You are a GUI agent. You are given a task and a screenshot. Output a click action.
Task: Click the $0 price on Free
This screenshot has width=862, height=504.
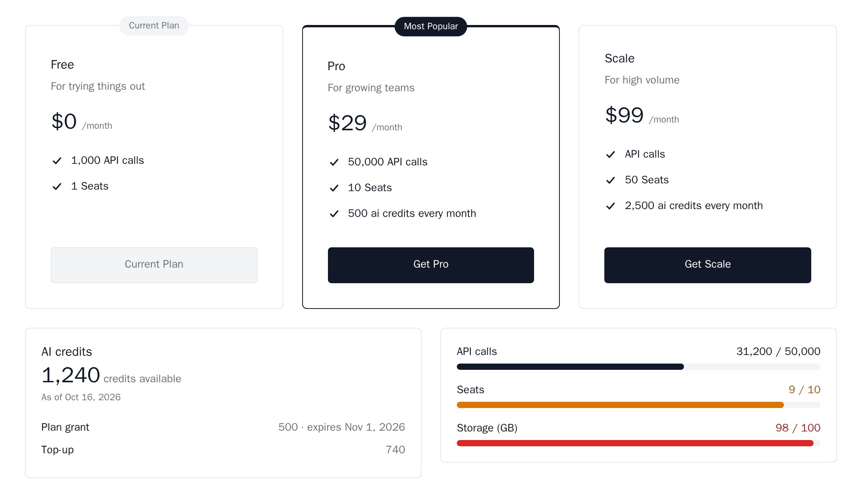coord(64,121)
